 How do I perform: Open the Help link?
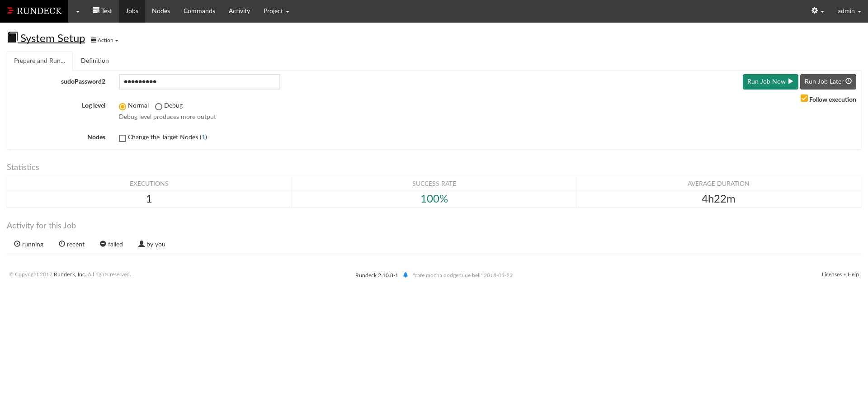pyautogui.click(x=853, y=274)
